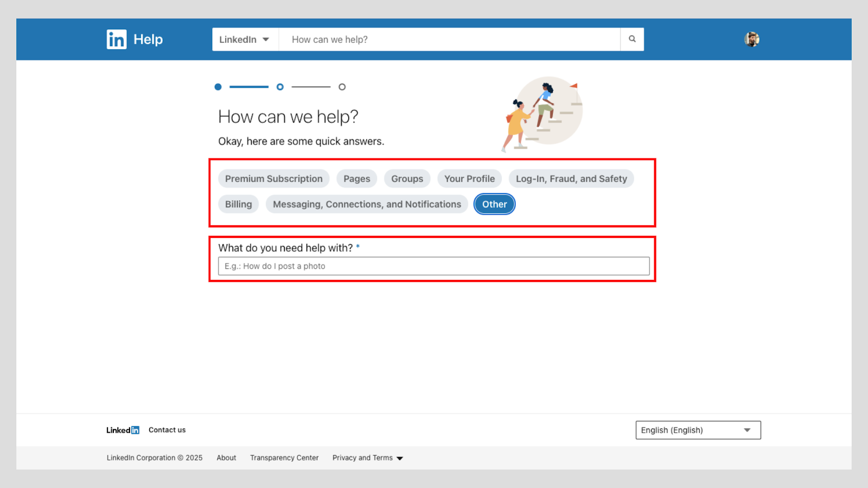868x488 pixels.
Task: Open the Transparency Center link
Action: point(284,458)
